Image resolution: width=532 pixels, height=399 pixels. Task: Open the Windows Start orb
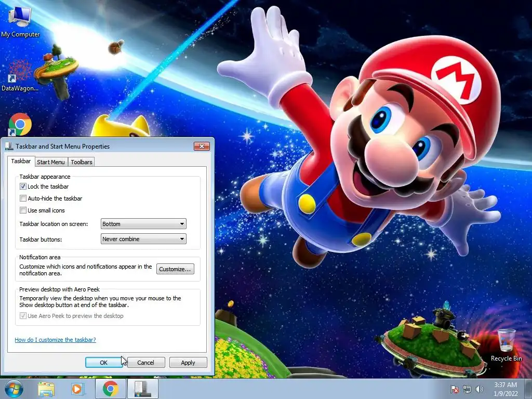pos(14,389)
